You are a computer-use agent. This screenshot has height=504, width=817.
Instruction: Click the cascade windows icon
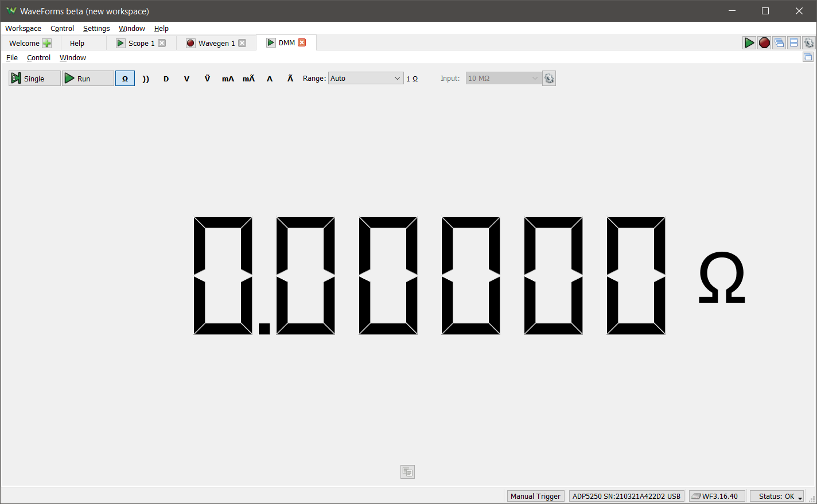[779, 42]
